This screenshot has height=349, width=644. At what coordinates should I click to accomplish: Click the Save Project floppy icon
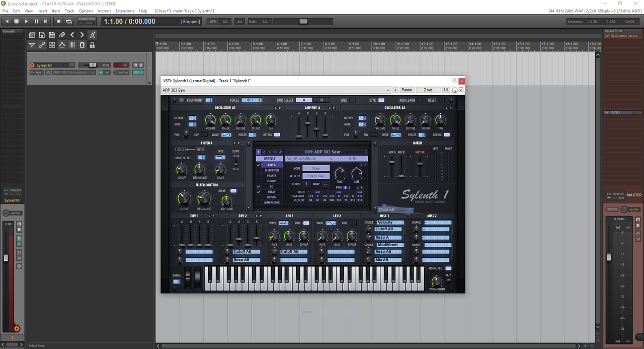52,35
